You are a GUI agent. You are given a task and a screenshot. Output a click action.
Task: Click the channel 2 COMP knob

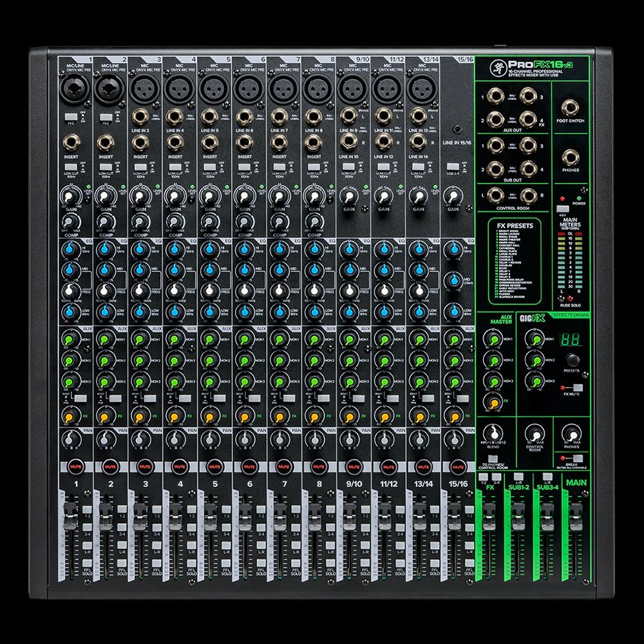(106, 223)
